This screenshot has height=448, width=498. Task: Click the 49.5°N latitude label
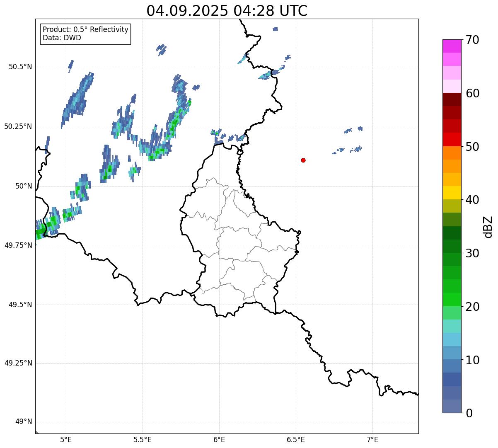pyautogui.click(x=20, y=305)
